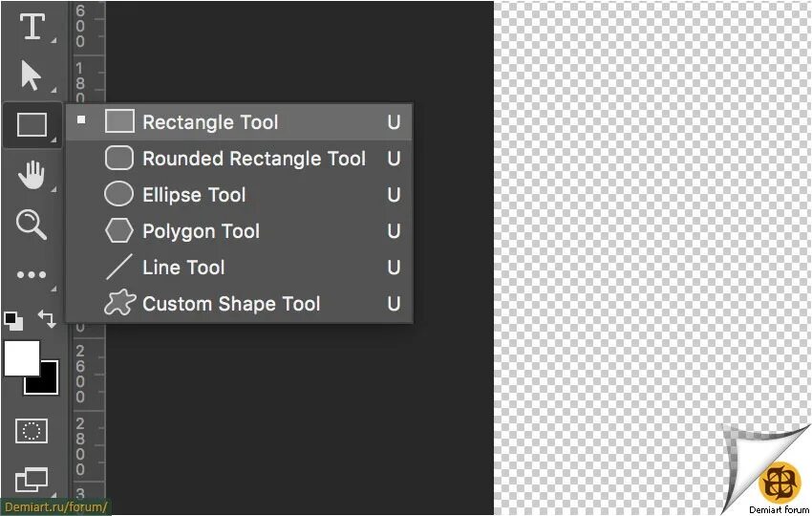Select the Hand tool
Image resolution: width=812 pixels, height=516 pixels.
click(32, 175)
